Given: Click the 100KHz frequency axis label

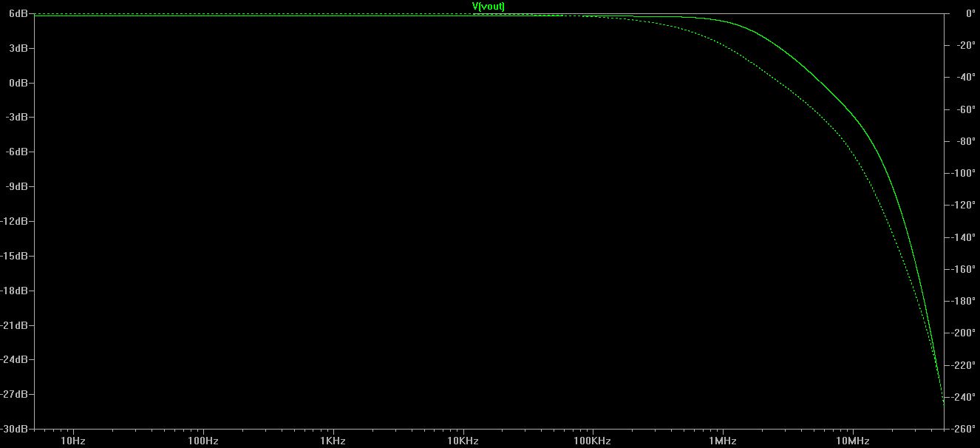Looking at the screenshot, I should tap(593, 441).
